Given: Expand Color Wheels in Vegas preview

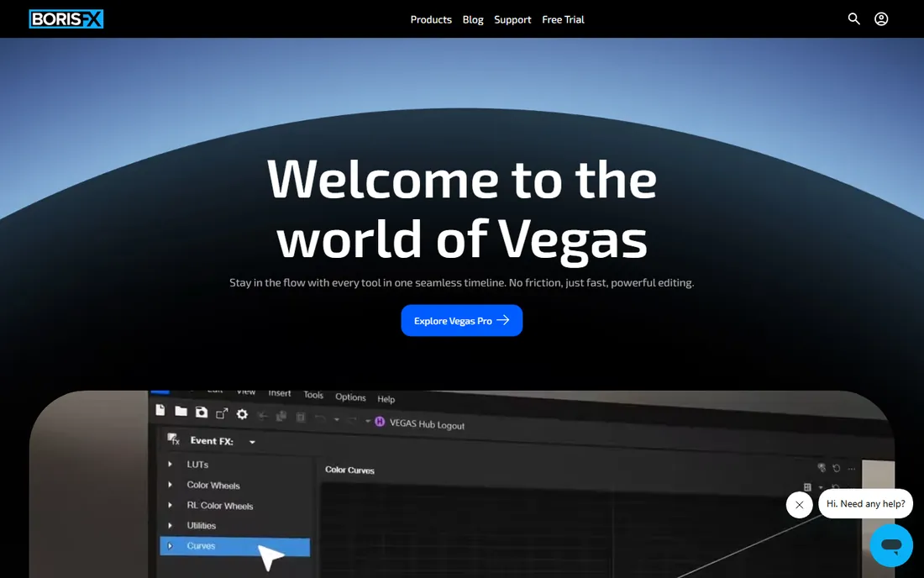Looking at the screenshot, I should [170, 484].
